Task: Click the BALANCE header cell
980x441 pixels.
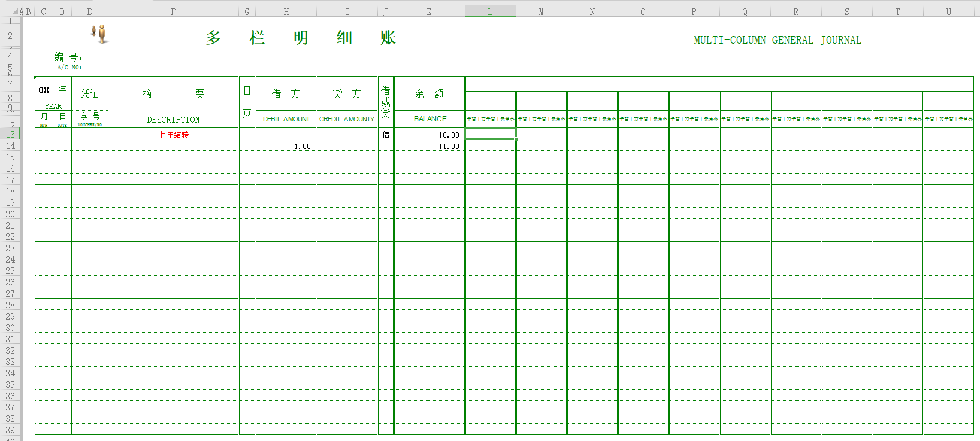Action: pos(429,119)
